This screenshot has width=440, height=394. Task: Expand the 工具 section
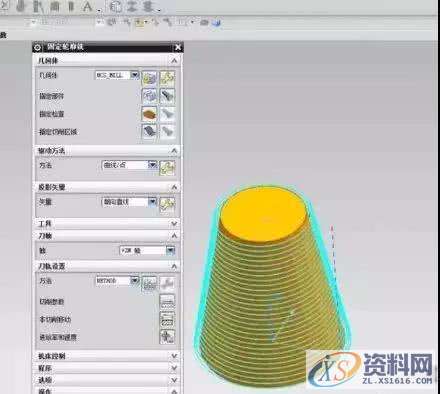(x=174, y=224)
